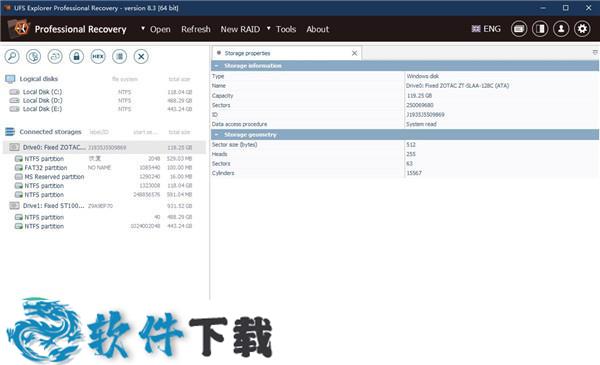Click the 'Data access procedure' label
The image size is (600, 365).
click(x=240, y=124)
